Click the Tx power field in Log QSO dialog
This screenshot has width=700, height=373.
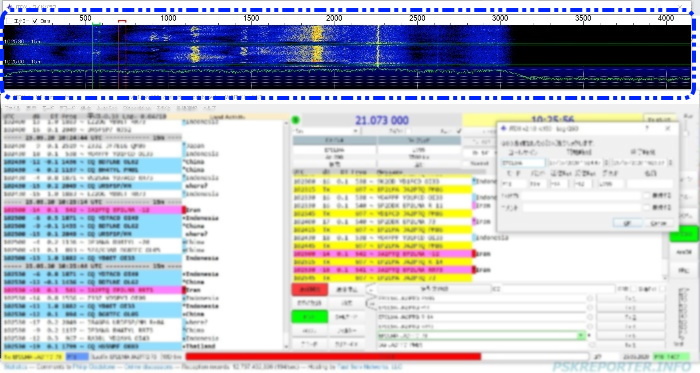581,195
